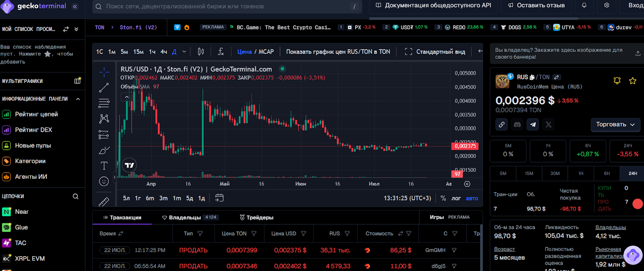The image size is (644, 271).
Task: Open filter for RUS column
Action: 347,234
